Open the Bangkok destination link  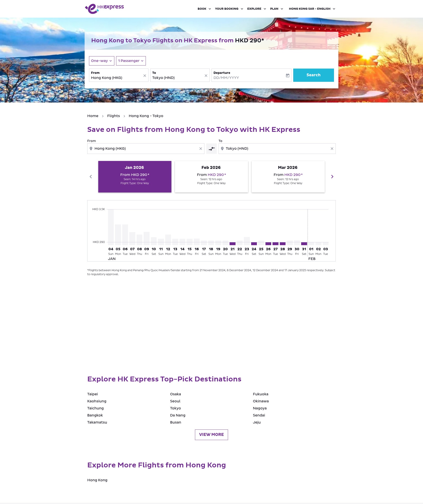(x=95, y=415)
